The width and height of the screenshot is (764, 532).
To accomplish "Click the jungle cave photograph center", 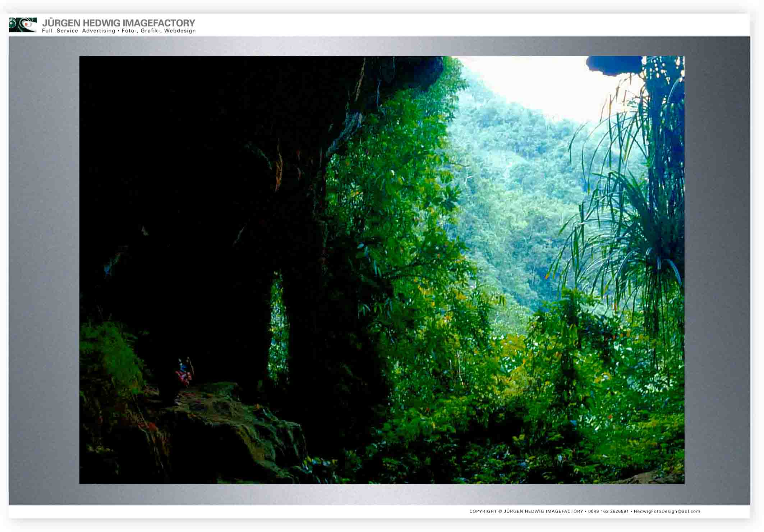I will pos(382,270).
